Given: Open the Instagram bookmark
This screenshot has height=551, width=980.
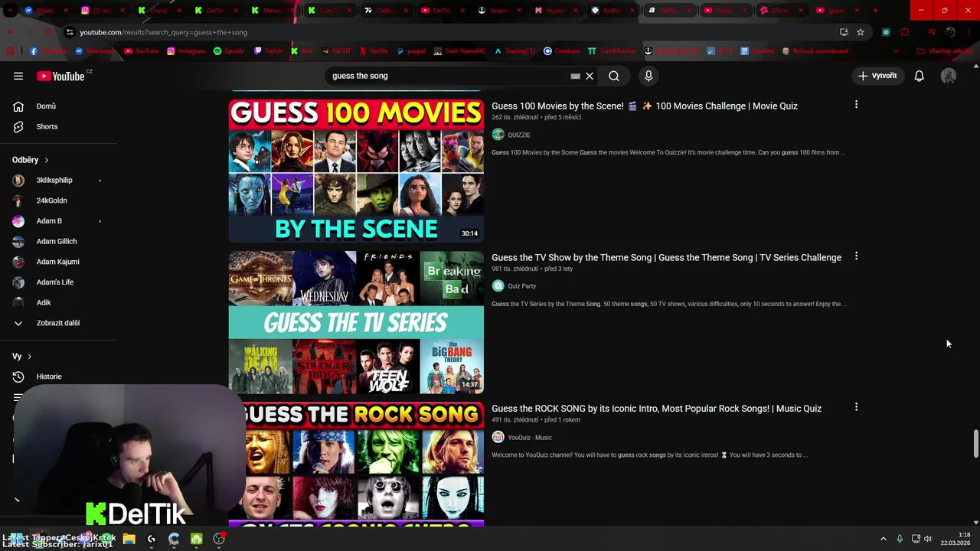Looking at the screenshot, I should (x=186, y=51).
